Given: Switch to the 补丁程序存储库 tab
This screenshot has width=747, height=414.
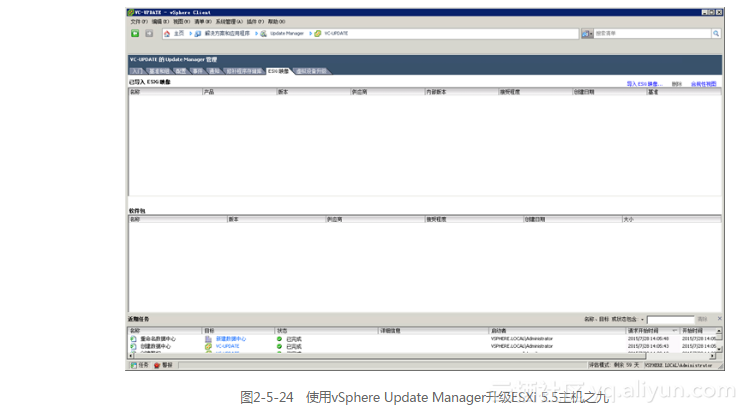Looking at the screenshot, I should tap(244, 71).
